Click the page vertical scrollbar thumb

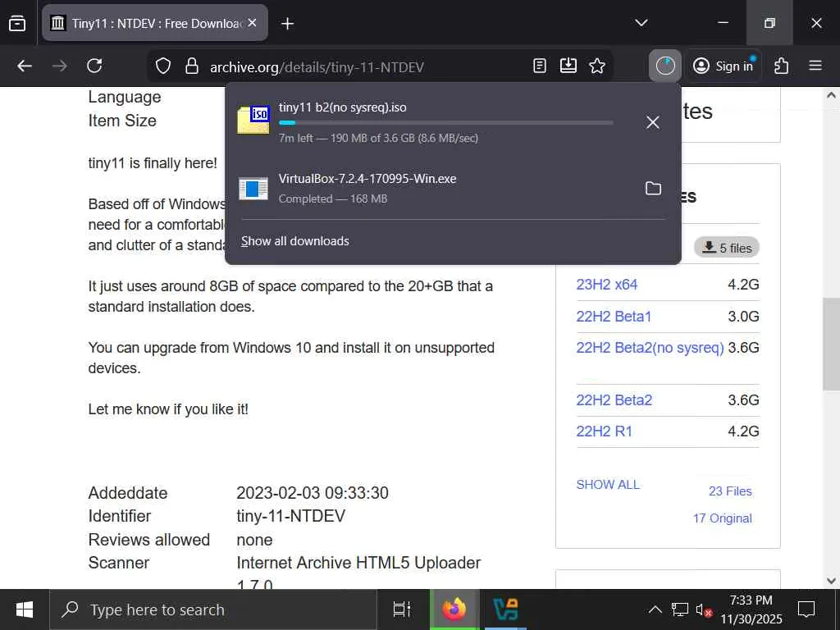tap(831, 344)
